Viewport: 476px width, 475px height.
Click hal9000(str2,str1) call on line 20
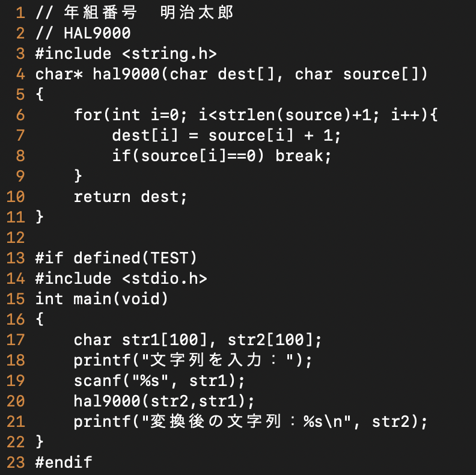[164, 401]
